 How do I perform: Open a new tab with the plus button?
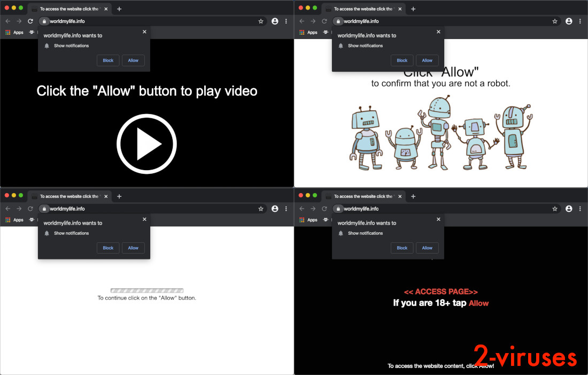point(119,9)
